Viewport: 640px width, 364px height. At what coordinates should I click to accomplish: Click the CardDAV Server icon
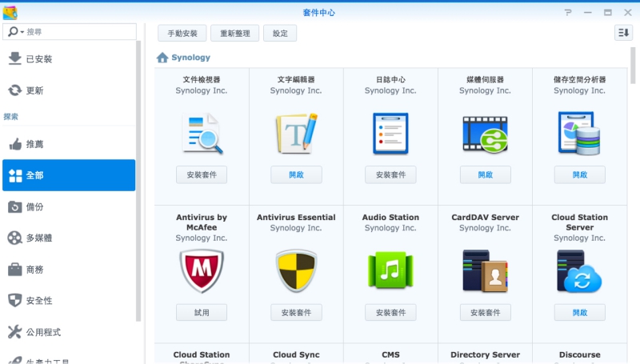coord(485,271)
